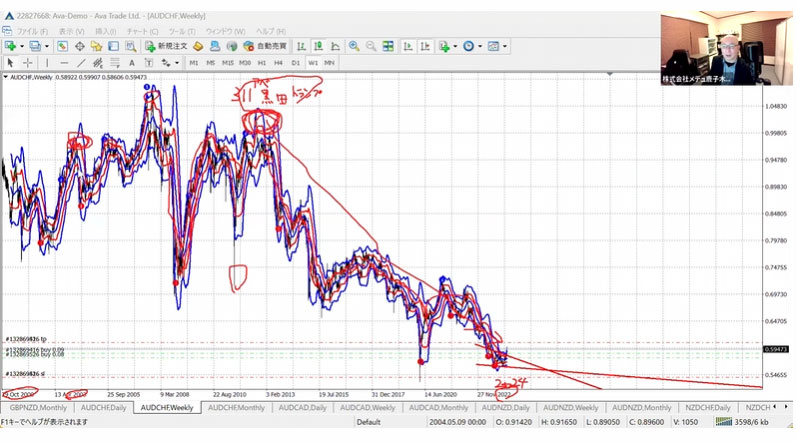Pick the vertical line drawing tool

pos(50,62)
